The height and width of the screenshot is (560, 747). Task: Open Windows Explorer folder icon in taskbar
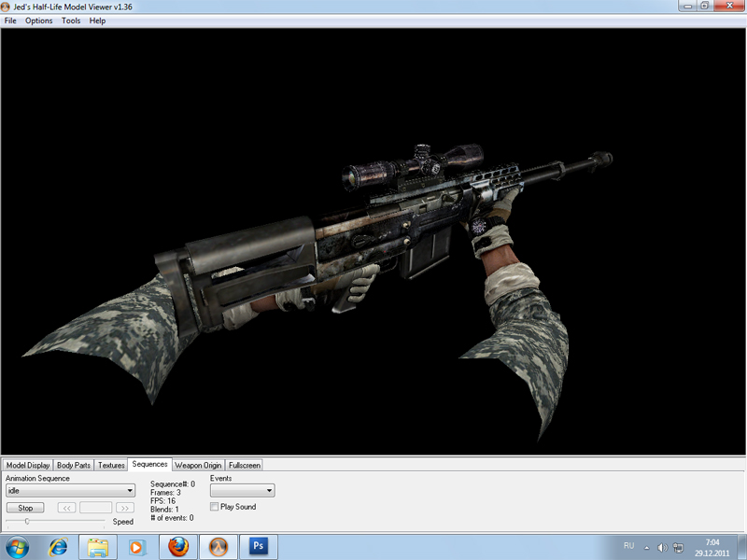98,547
